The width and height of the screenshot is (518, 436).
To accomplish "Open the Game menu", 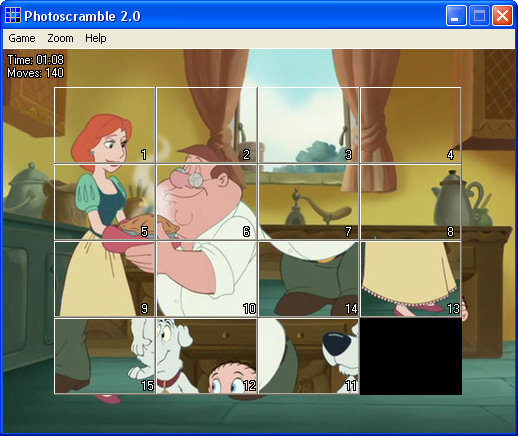I will coord(22,38).
